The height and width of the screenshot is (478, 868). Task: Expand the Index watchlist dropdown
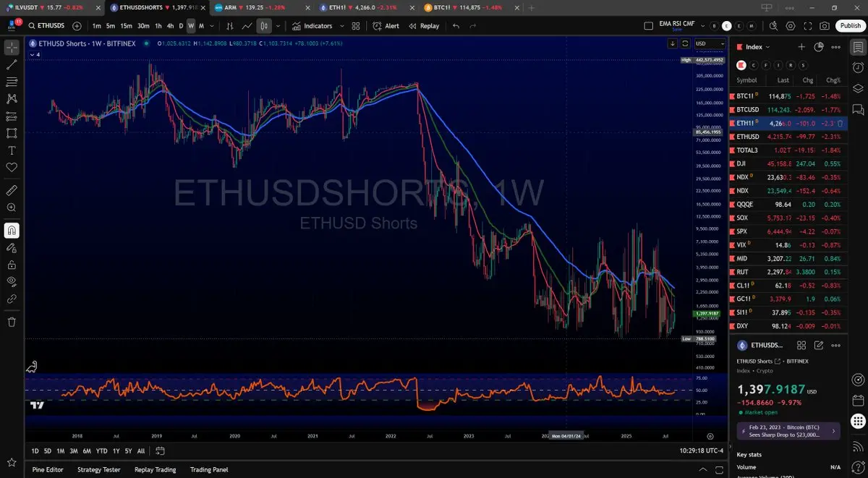[x=758, y=47]
